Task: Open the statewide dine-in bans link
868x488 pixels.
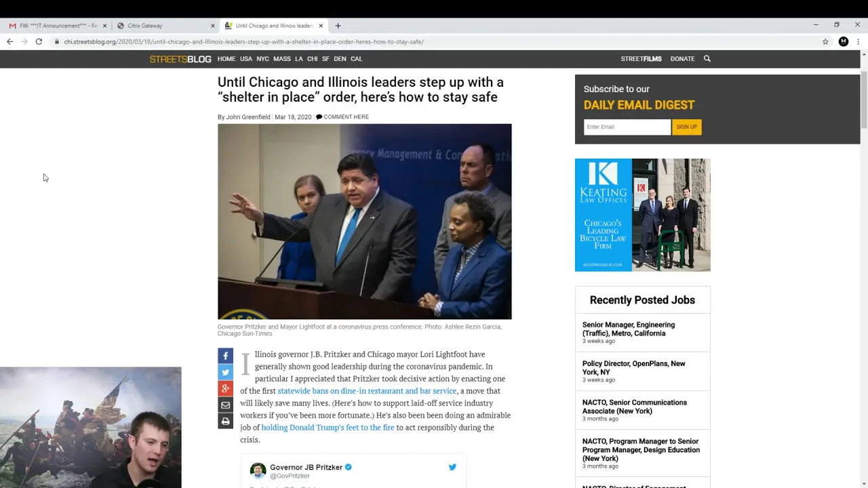Action: point(367,391)
